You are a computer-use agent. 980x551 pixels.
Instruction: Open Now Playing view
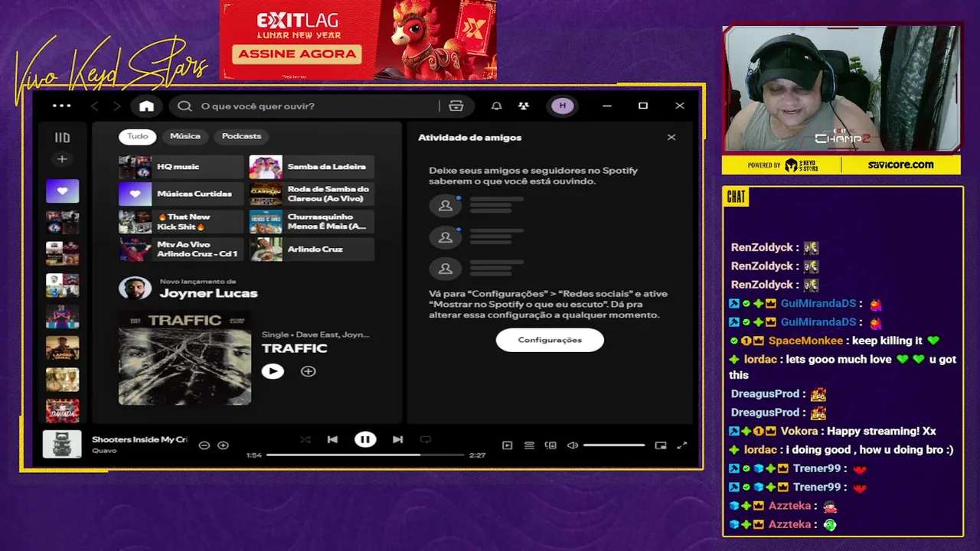coord(507,445)
